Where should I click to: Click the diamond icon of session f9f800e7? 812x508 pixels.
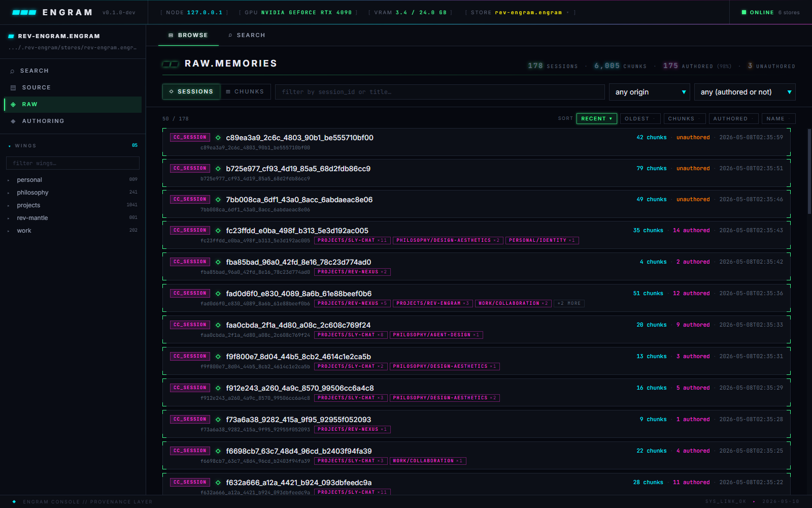click(x=218, y=357)
